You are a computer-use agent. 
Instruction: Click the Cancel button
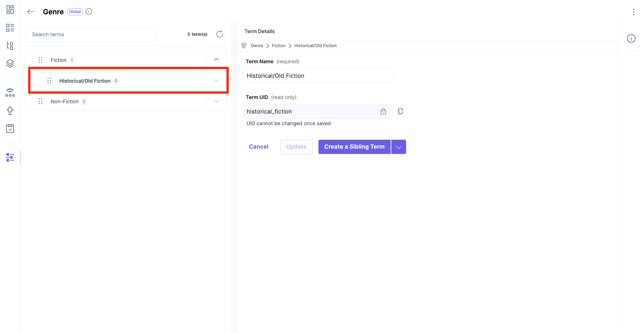pyautogui.click(x=258, y=147)
